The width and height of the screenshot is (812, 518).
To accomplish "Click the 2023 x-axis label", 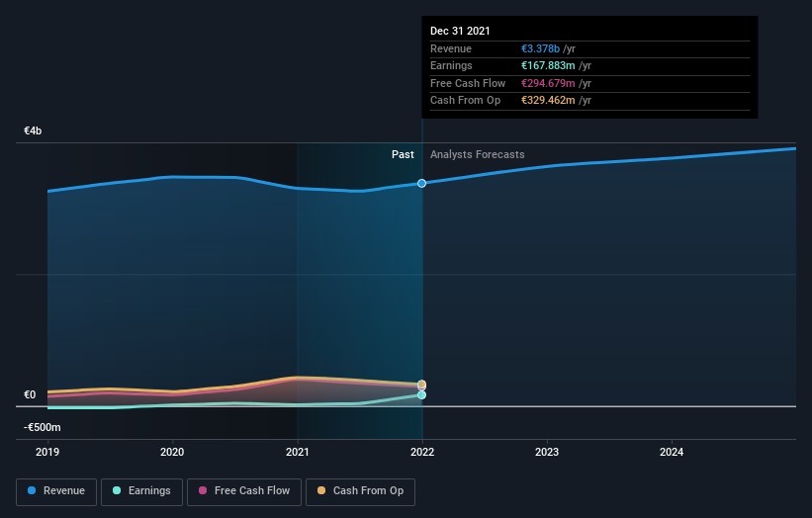I will (x=547, y=453).
